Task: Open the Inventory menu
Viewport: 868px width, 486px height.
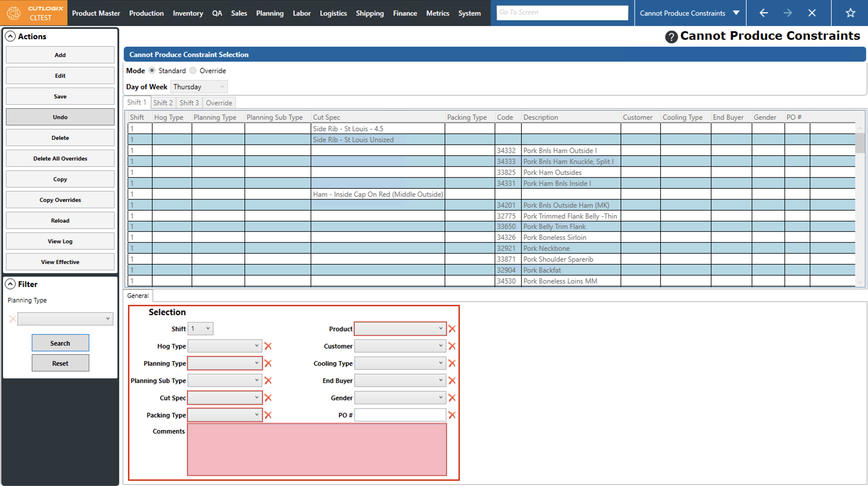Action: pos(188,13)
